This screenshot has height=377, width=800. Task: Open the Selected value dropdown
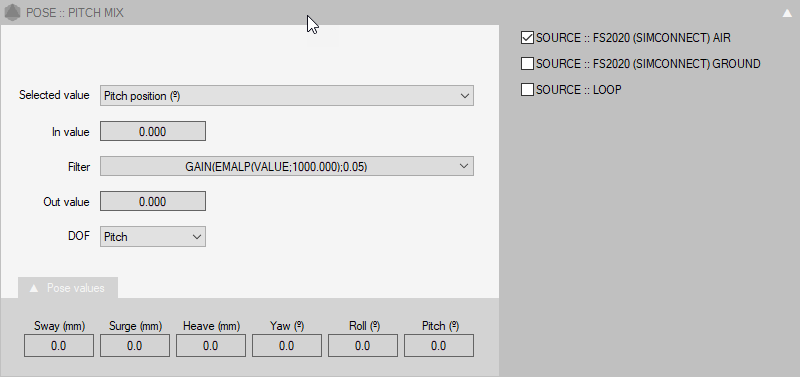pyautogui.click(x=287, y=96)
